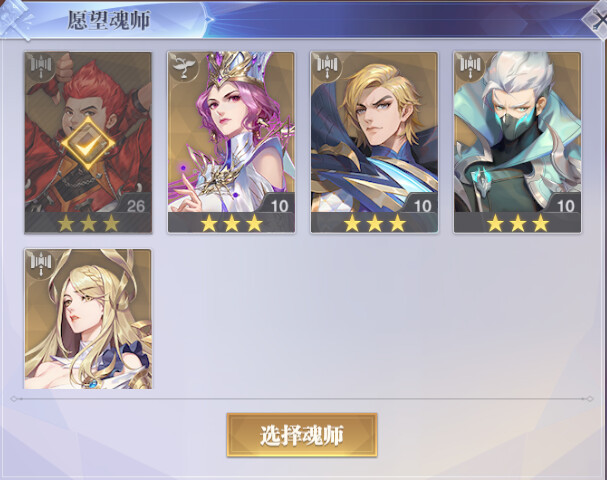Click the level 10 badge on masked hero
Viewport: 607px width, 480px height.
566,206
